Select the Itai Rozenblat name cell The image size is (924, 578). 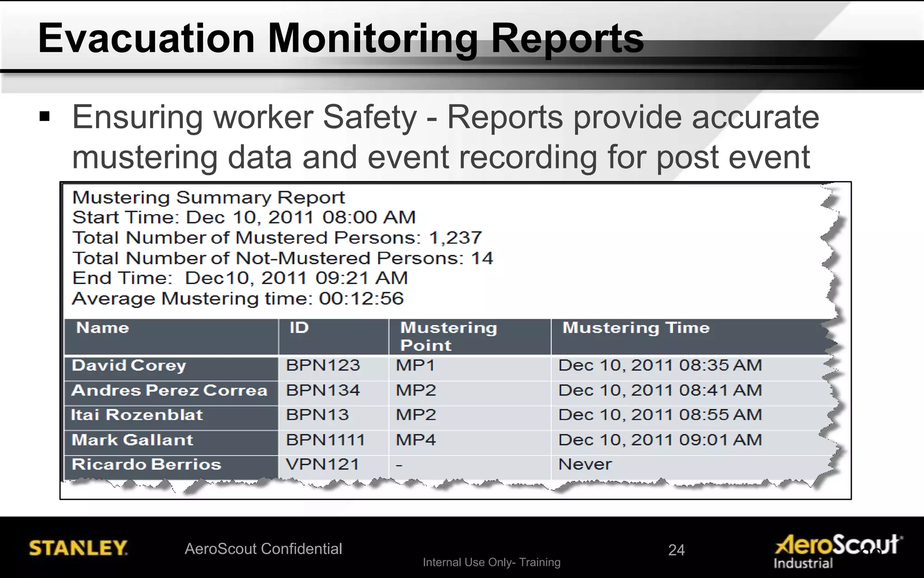point(171,418)
